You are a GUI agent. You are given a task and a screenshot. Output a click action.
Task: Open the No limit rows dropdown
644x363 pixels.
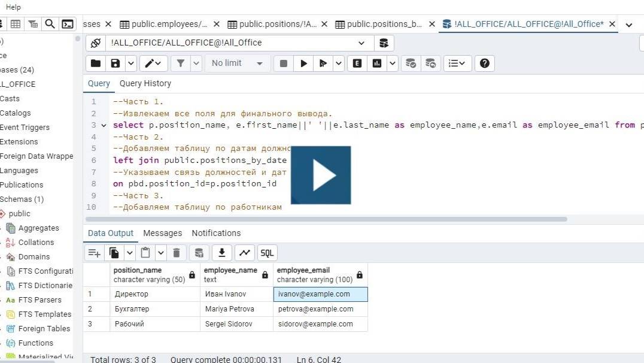[237, 63]
